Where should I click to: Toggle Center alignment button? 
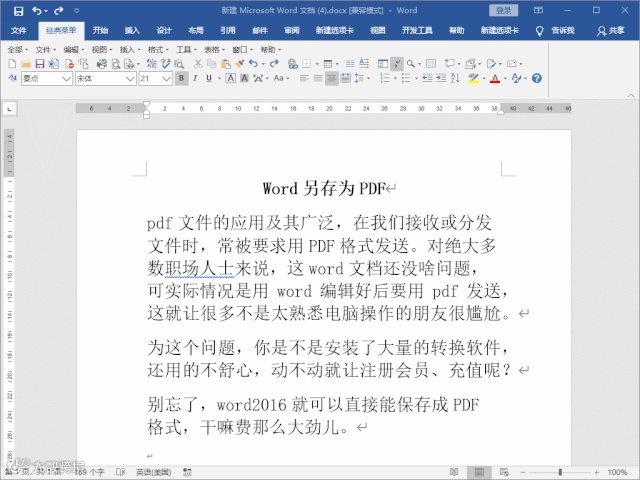click(331, 78)
